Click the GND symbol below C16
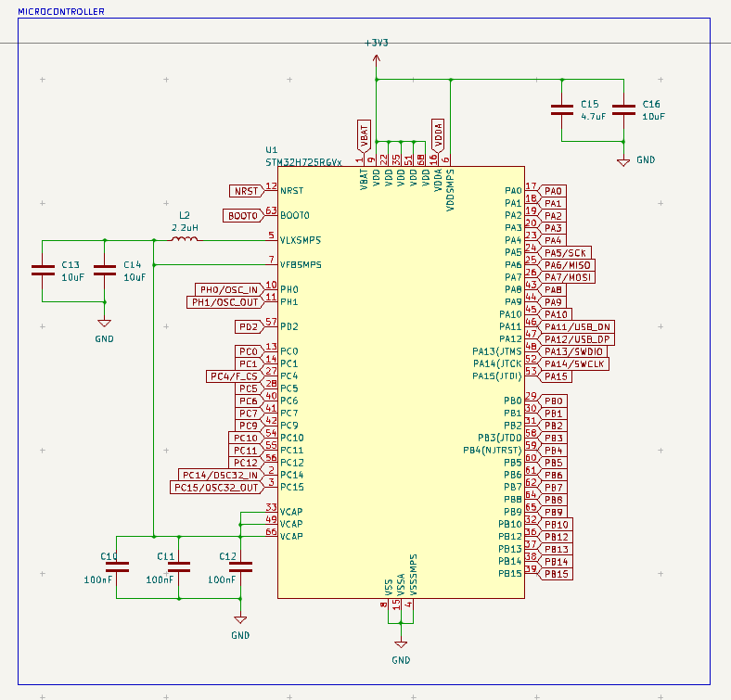The image size is (731, 700). pyautogui.click(x=623, y=162)
